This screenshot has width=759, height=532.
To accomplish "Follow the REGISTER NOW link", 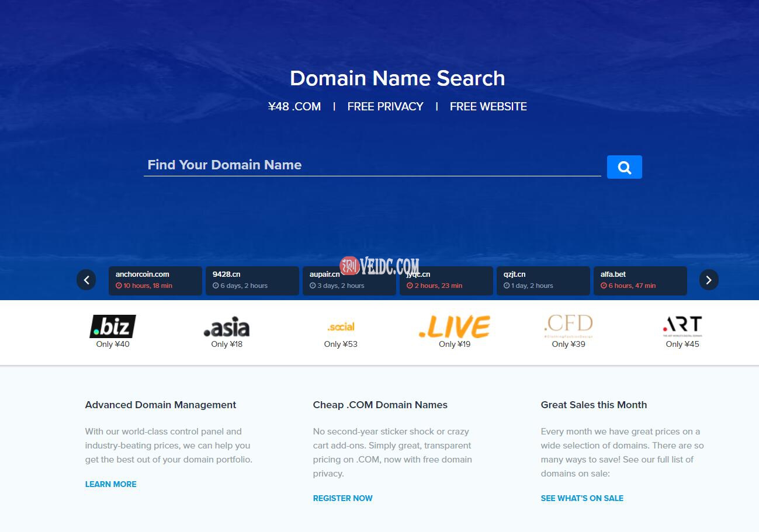I will pyautogui.click(x=342, y=498).
